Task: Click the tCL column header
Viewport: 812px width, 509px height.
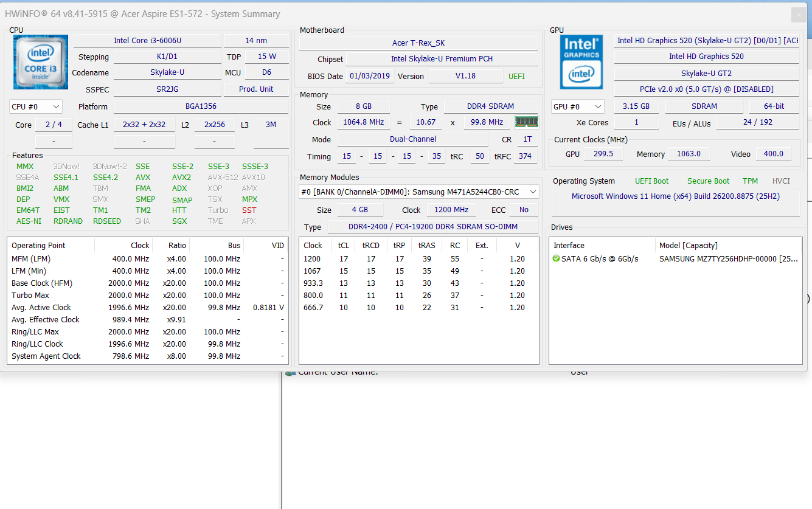Action: 344,246
